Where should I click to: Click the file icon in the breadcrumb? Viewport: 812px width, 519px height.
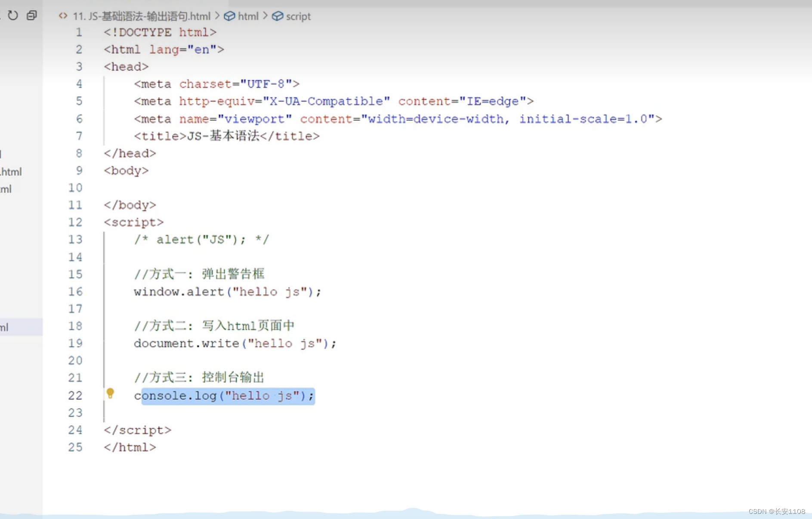click(x=63, y=16)
